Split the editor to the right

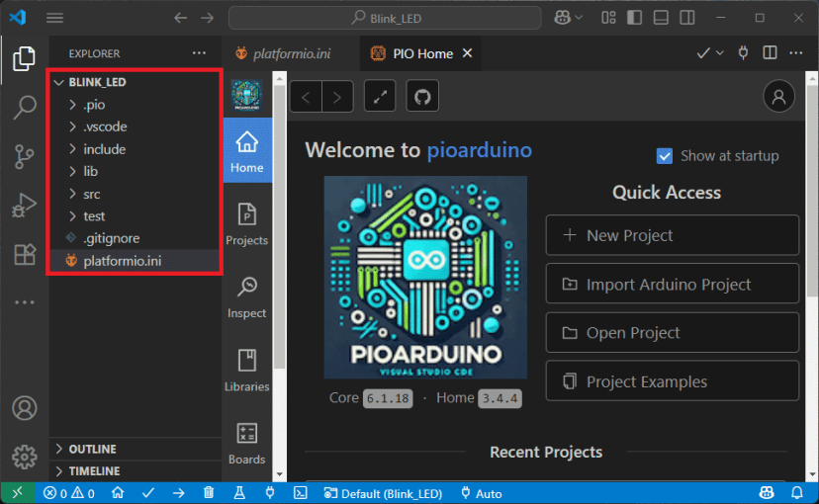[770, 52]
